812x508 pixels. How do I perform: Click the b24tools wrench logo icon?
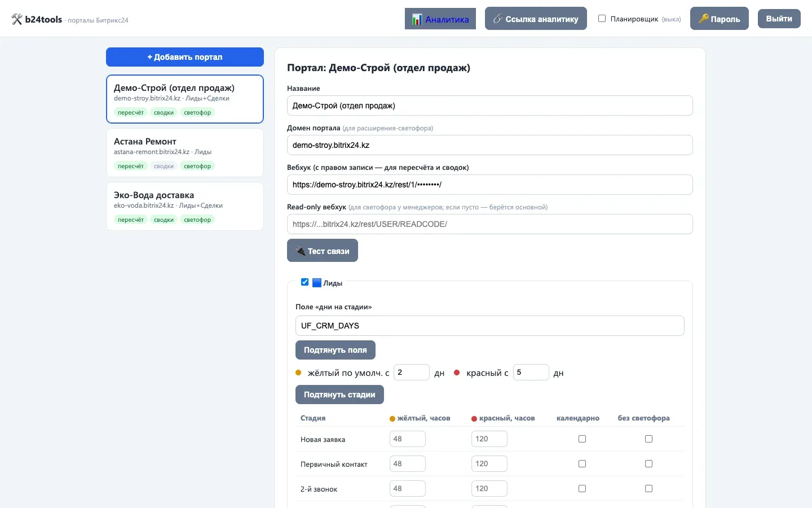tap(17, 19)
